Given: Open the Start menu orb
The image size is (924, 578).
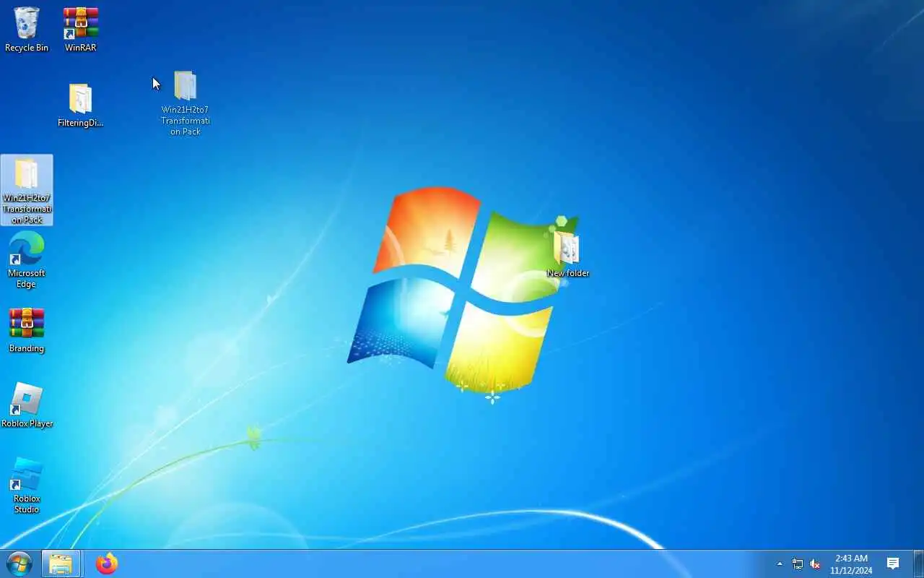Looking at the screenshot, I should pos(19,564).
